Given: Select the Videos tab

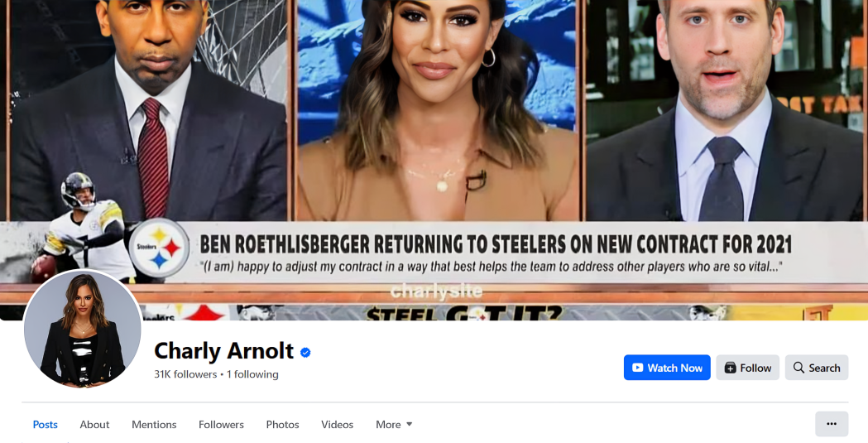Looking at the screenshot, I should (337, 425).
